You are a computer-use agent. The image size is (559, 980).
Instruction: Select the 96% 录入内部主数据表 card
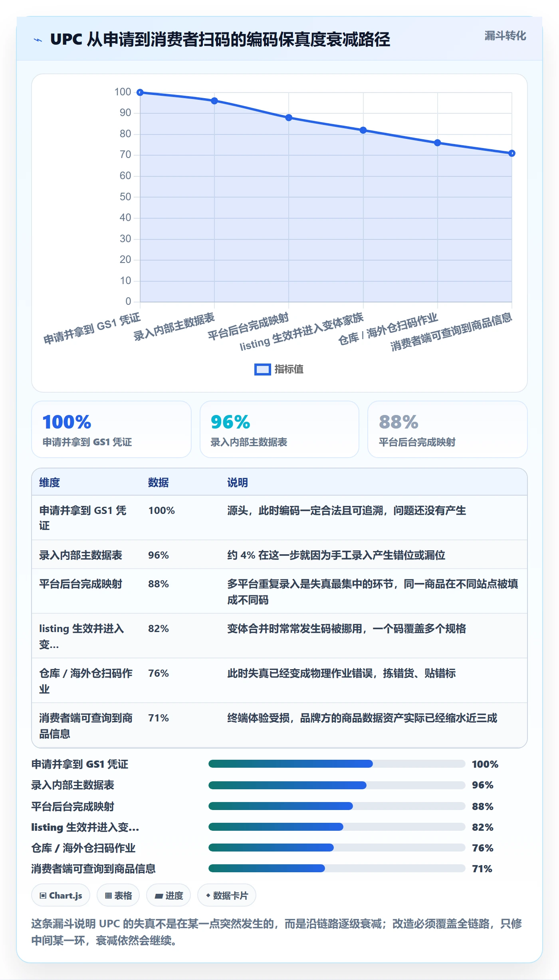coord(279,429)
